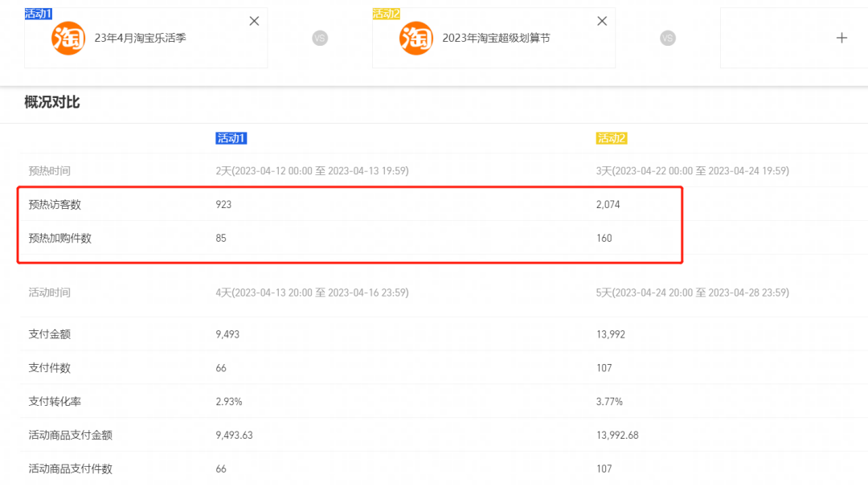Remove the 23年4月淘宝乐活季 activity with its X

[254, 21]
